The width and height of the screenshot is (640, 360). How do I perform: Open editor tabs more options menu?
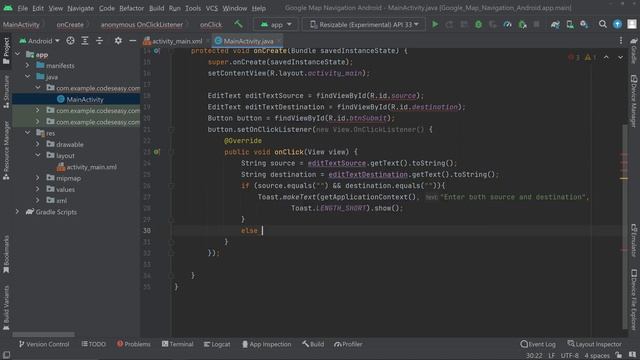click(621, 41)
